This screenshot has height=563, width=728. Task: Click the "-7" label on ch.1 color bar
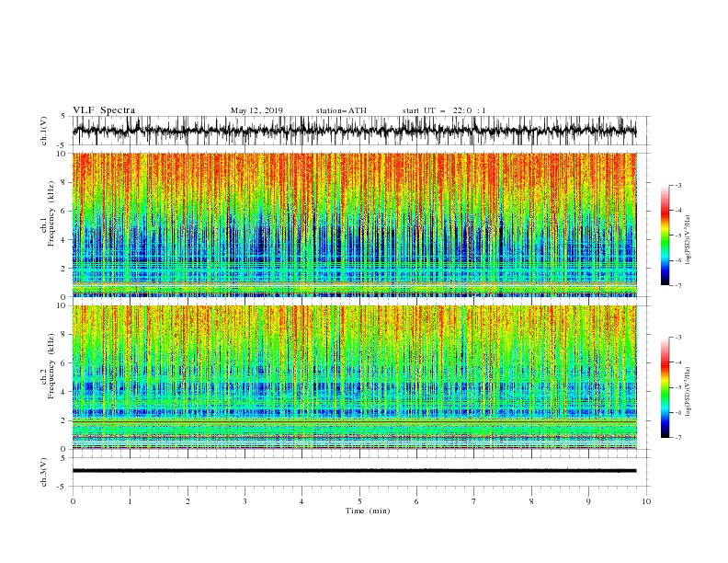point(678,285)
